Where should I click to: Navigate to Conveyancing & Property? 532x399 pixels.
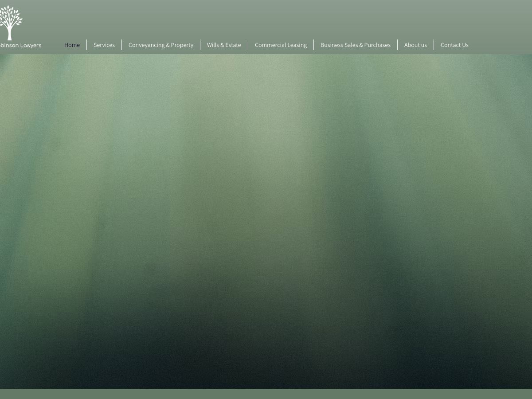(161, 45)
